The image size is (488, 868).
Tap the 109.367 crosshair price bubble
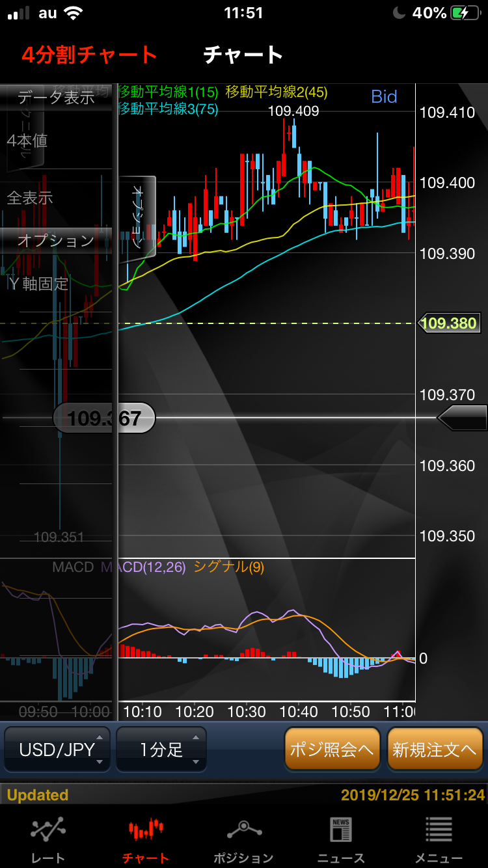[x=104, y=418]
